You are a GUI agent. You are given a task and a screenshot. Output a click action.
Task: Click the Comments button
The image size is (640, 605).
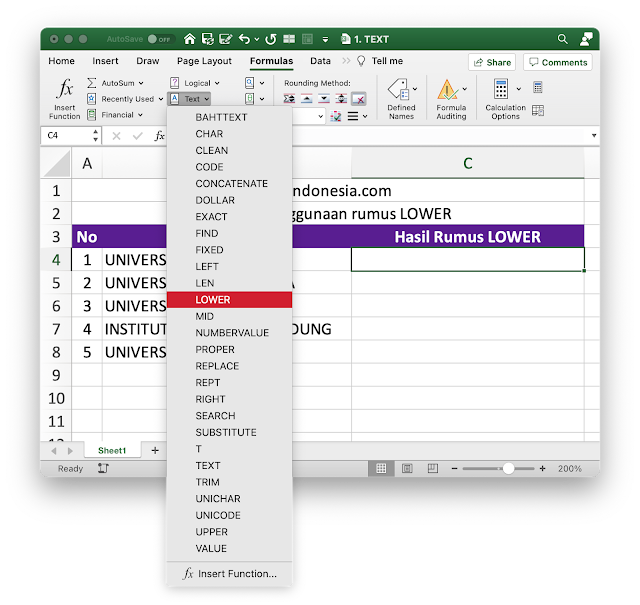[558, 62]
